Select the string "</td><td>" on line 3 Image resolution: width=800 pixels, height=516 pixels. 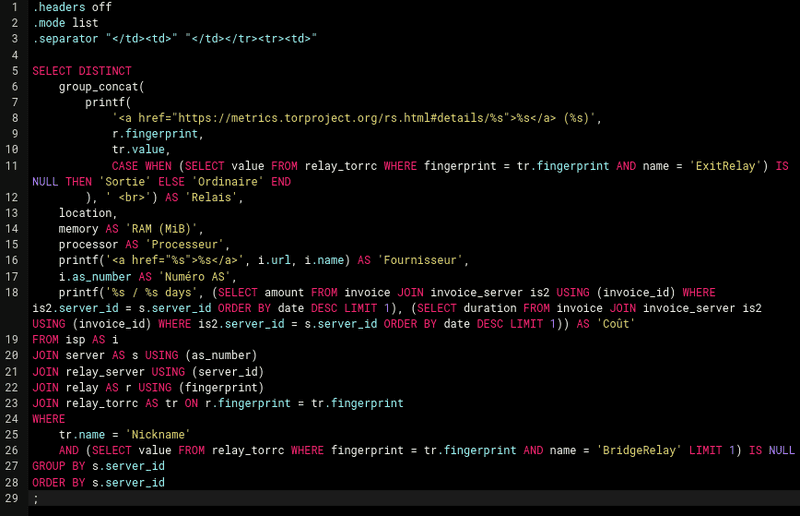142,39
